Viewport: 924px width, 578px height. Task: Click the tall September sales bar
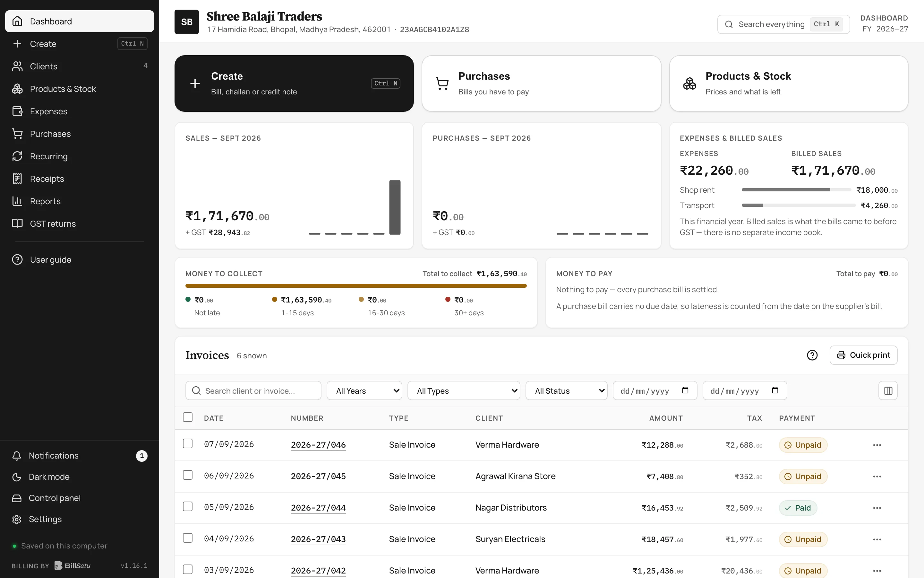tap(395, 207)
